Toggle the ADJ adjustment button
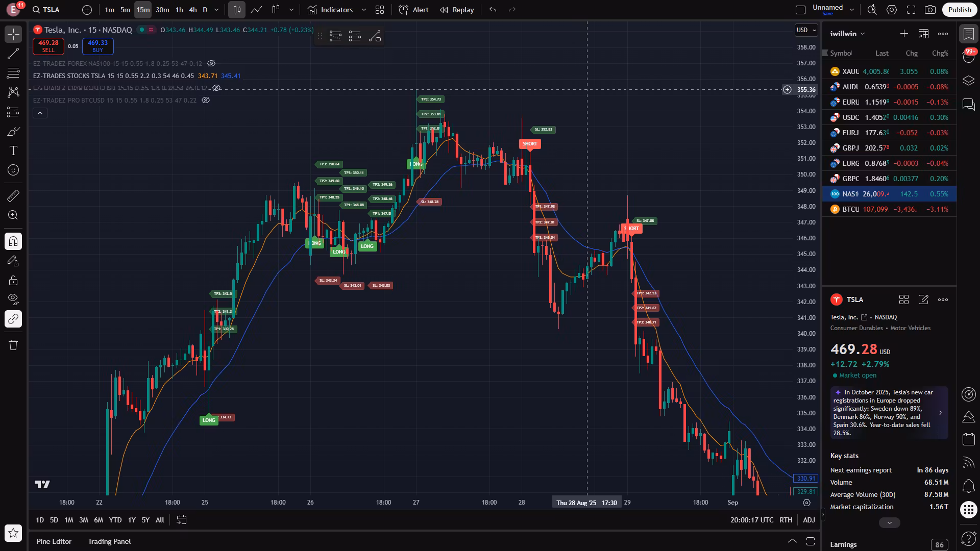 click(808, 520)
